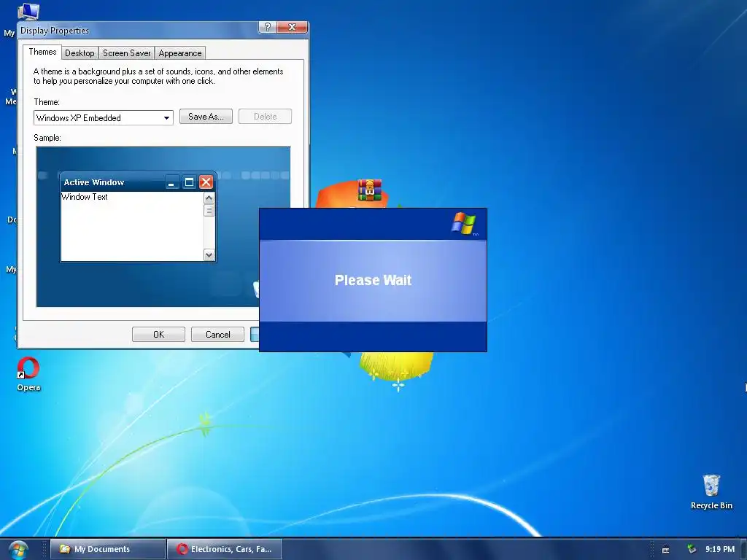Click the Window Text sample label

point(85,197)
